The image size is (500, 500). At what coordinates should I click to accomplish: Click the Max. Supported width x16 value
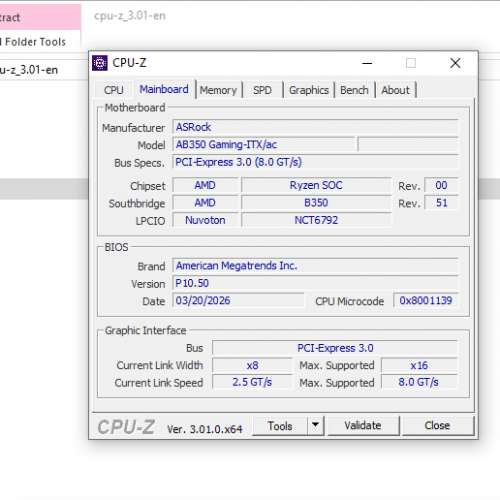pos(419,365)
